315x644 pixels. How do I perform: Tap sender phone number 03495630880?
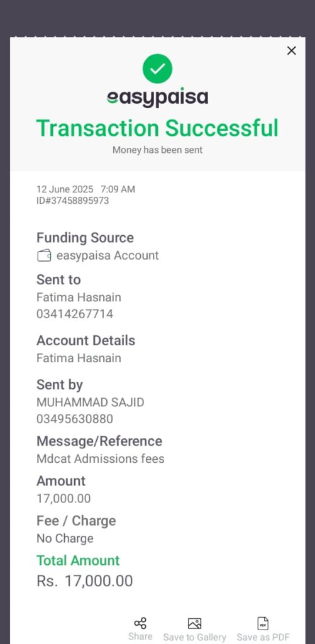(x=75, y=419)
